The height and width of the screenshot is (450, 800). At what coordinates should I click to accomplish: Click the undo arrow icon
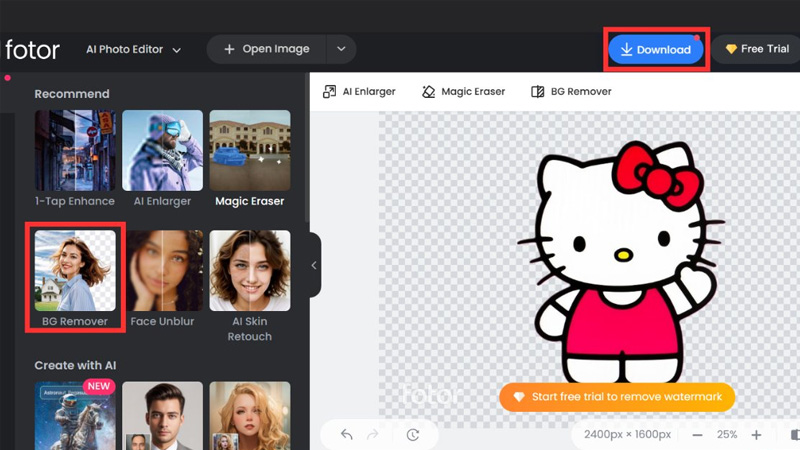347,435
